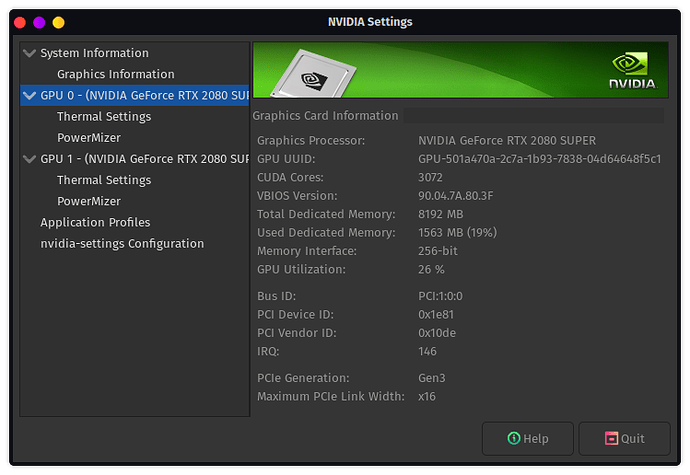Click the Graphics Card Information heading

[325, 116]
